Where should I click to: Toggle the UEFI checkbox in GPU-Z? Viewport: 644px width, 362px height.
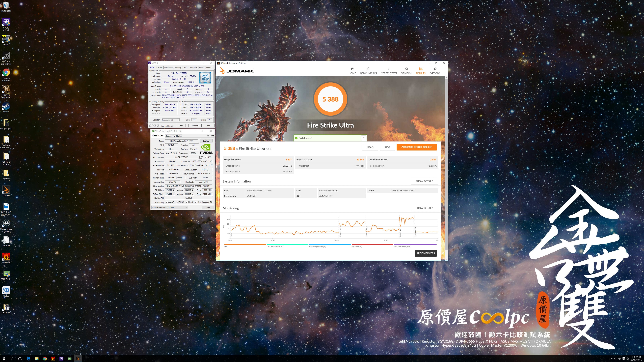coord(206,157)
